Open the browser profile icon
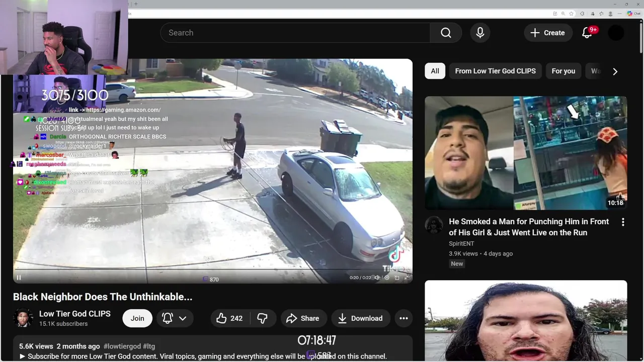This screenshot has height=362, width=644. (x=610, y=14)
